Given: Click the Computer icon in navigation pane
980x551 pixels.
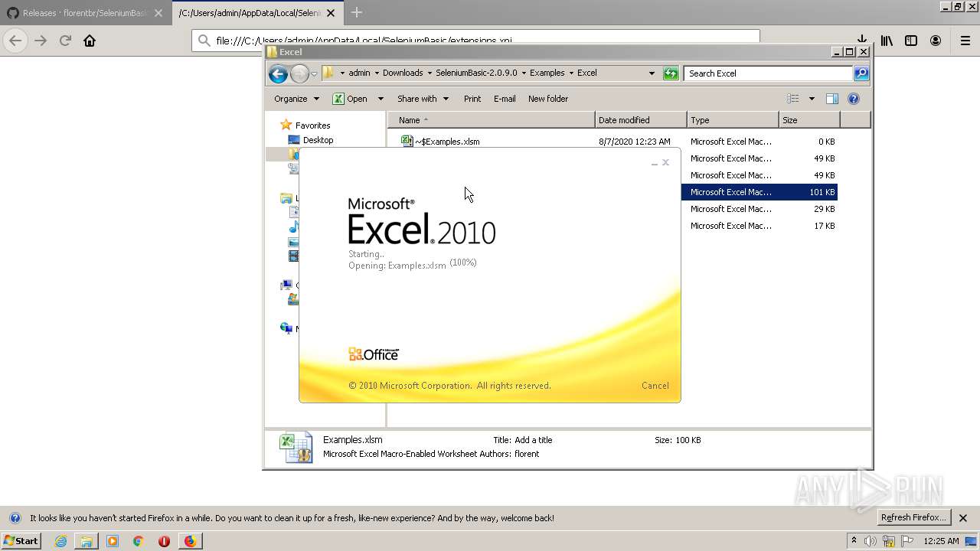Looking at the screenshot, I should pos(286,285).
